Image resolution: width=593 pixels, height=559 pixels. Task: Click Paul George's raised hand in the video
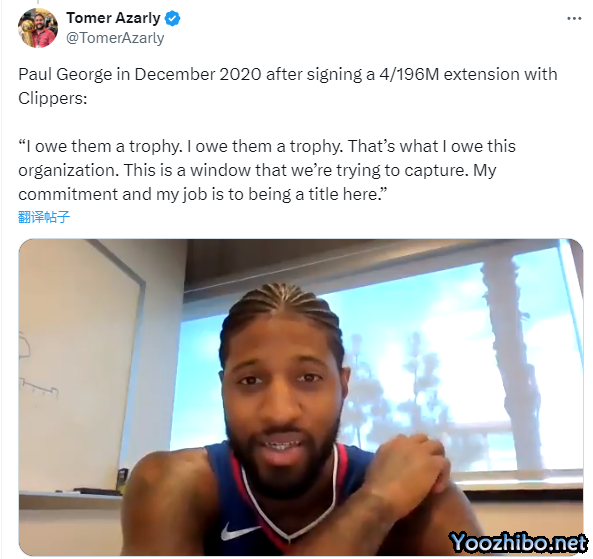[410, 469]
